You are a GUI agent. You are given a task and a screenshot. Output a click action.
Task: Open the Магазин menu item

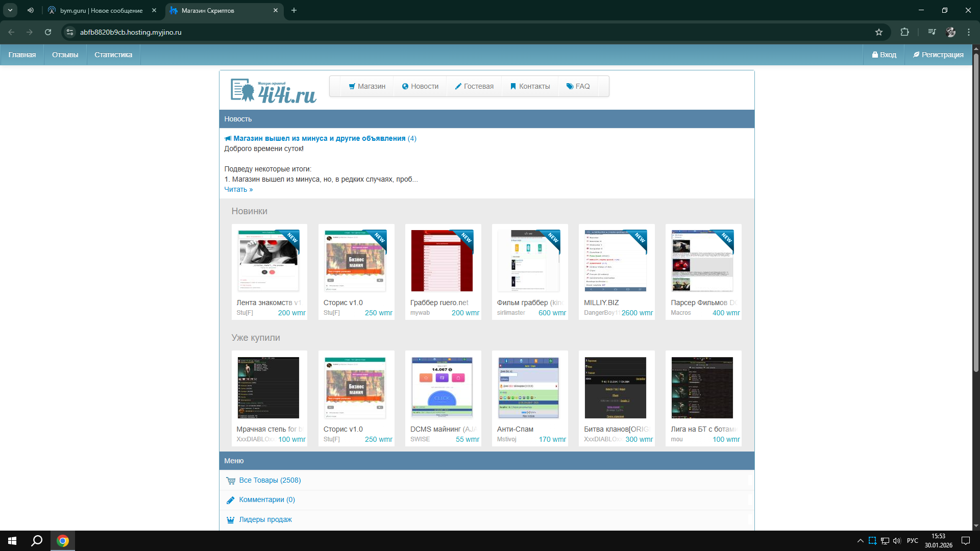[x=367, y=86]
